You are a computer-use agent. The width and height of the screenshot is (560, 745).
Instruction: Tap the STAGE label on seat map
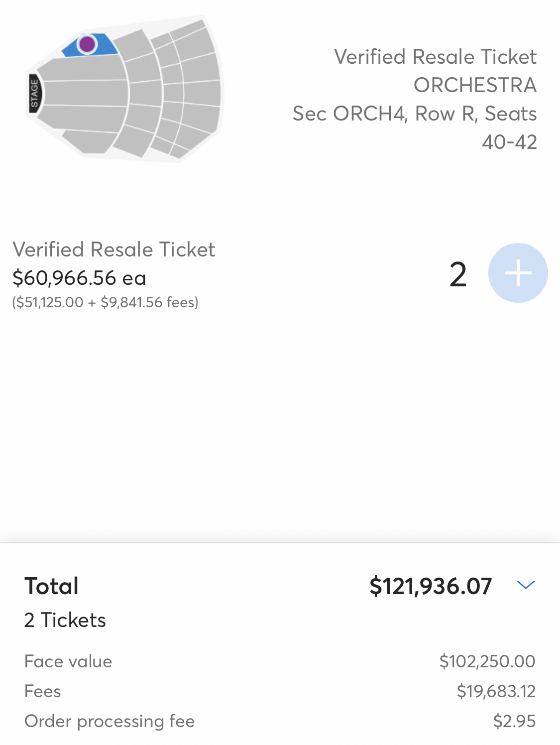point(34,93)
